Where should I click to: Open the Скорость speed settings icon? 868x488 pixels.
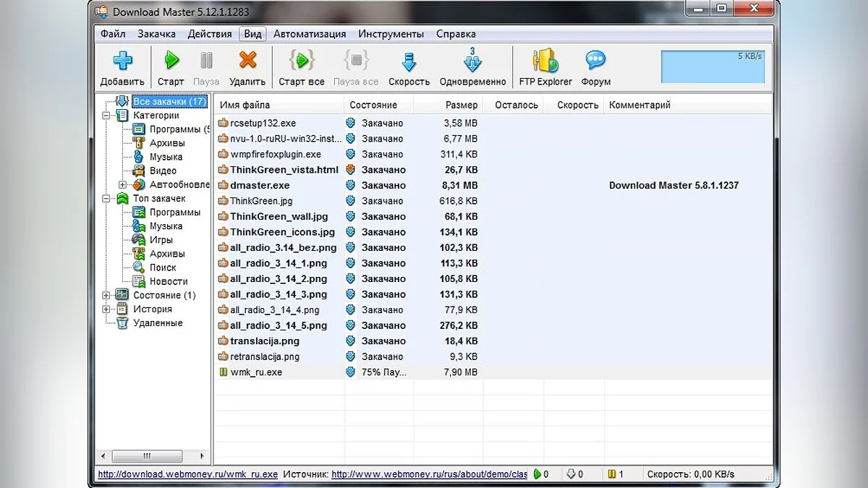[409, 61]
